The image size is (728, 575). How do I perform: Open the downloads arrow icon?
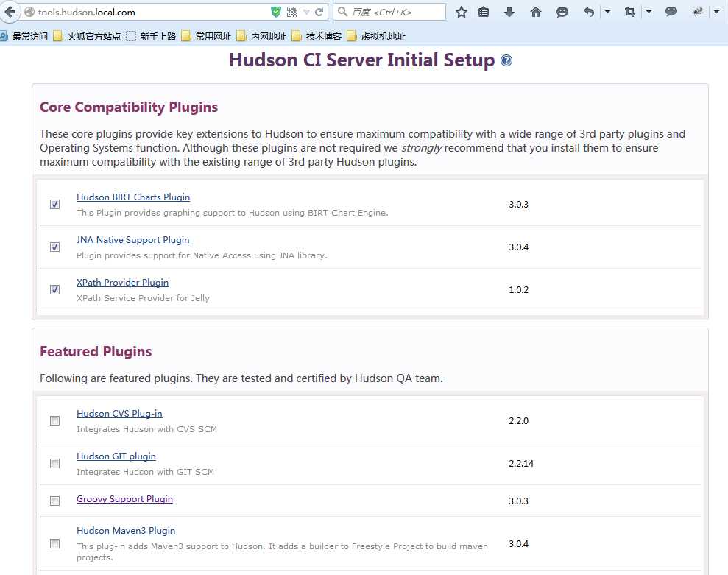(x=509, y=12)
